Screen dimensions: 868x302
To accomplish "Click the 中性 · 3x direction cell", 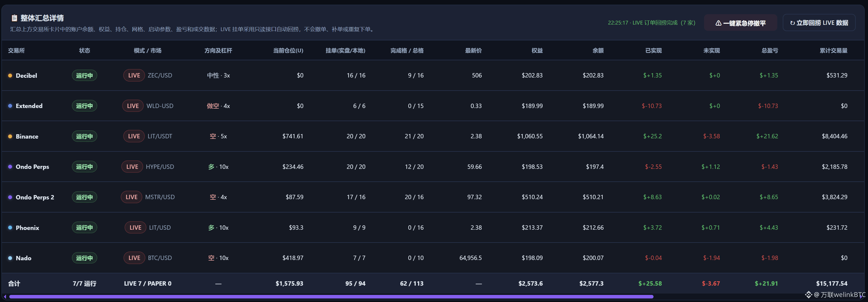I will pos(218,76).
